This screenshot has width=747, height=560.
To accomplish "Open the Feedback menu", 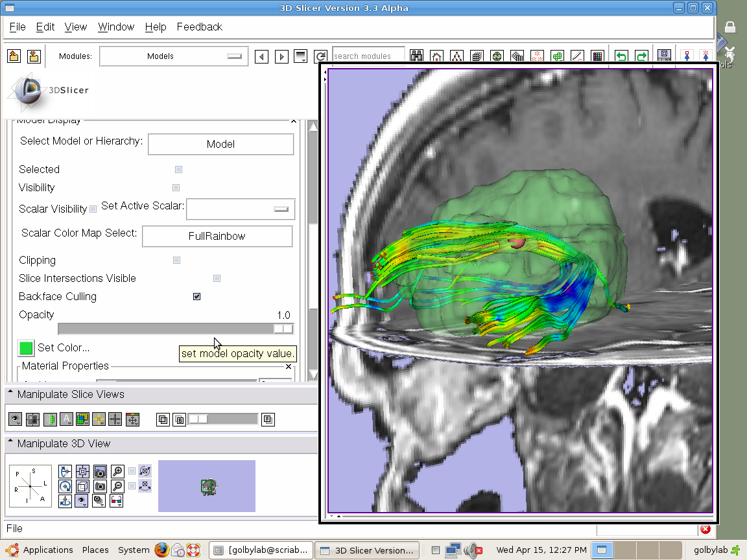I will tap(199, 27).
